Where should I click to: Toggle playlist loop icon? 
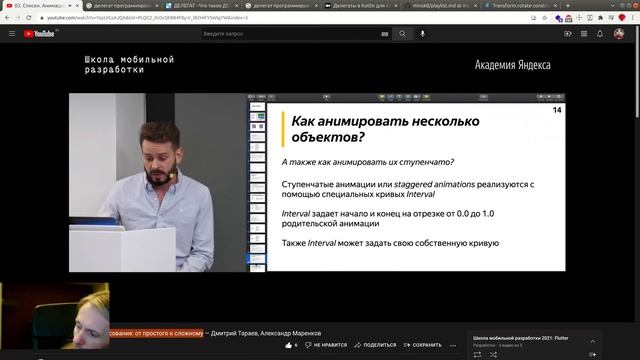(477, 355)
